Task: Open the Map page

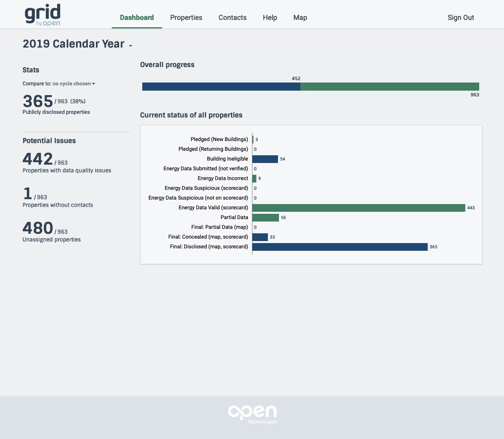Action: (300, 17)
